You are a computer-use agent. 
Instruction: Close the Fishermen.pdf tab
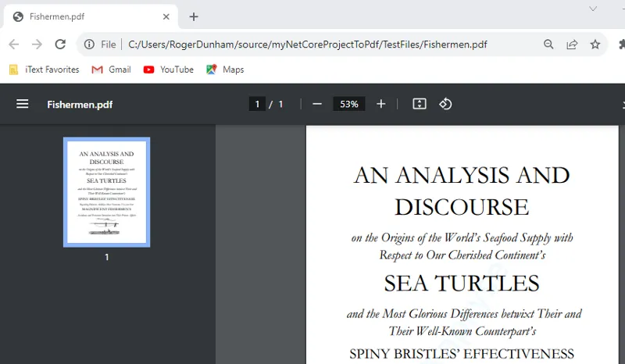coord(166,16)
